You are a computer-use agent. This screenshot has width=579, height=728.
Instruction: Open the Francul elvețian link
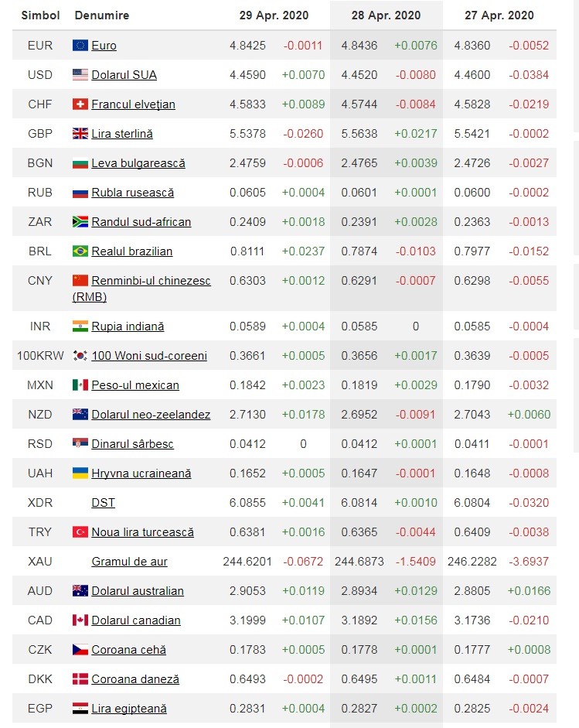pos(133,104)
